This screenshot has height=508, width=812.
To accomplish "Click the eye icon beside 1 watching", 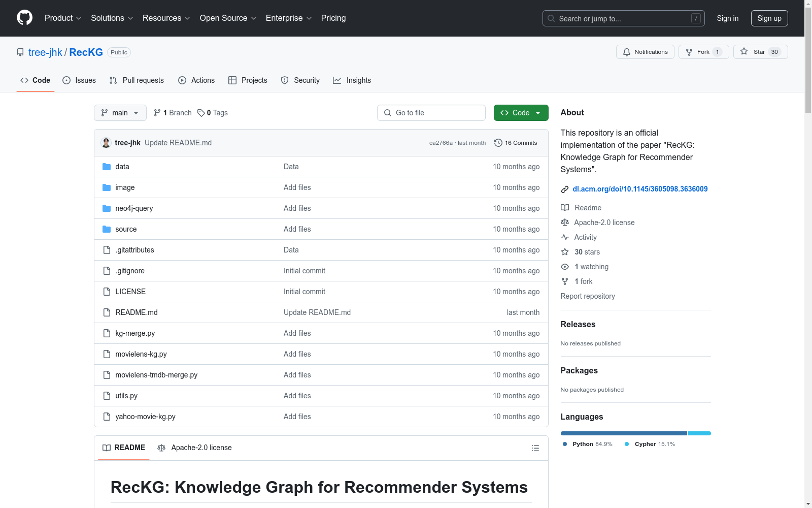I will pyautogui.click(x=565, y=267).
